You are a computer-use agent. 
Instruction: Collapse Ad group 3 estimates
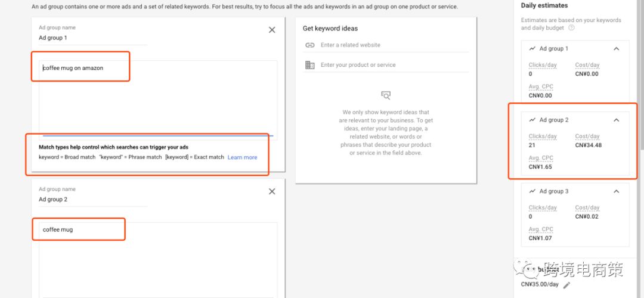click(x=616, y=191)
